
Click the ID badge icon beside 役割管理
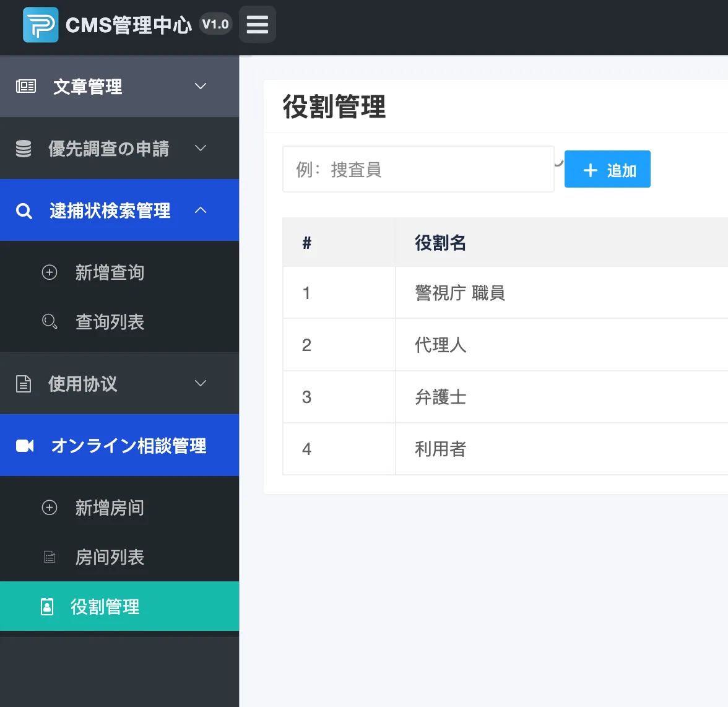click(47, 606)
